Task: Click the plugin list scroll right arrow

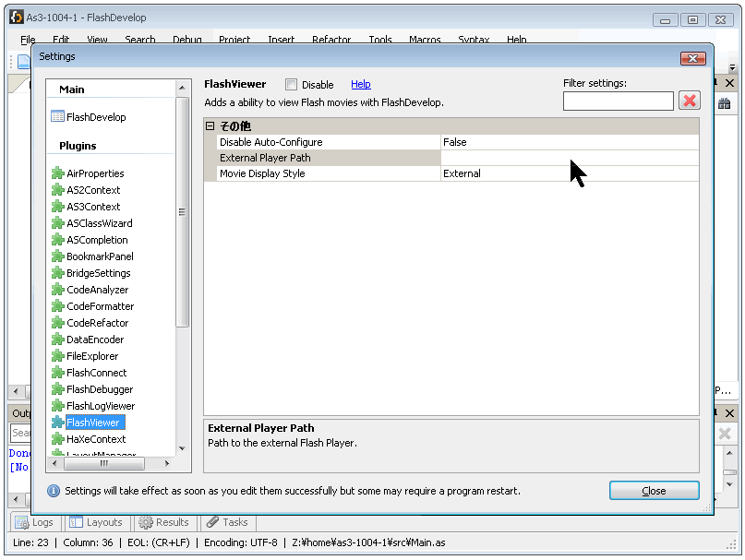Action: pos(167,463)
